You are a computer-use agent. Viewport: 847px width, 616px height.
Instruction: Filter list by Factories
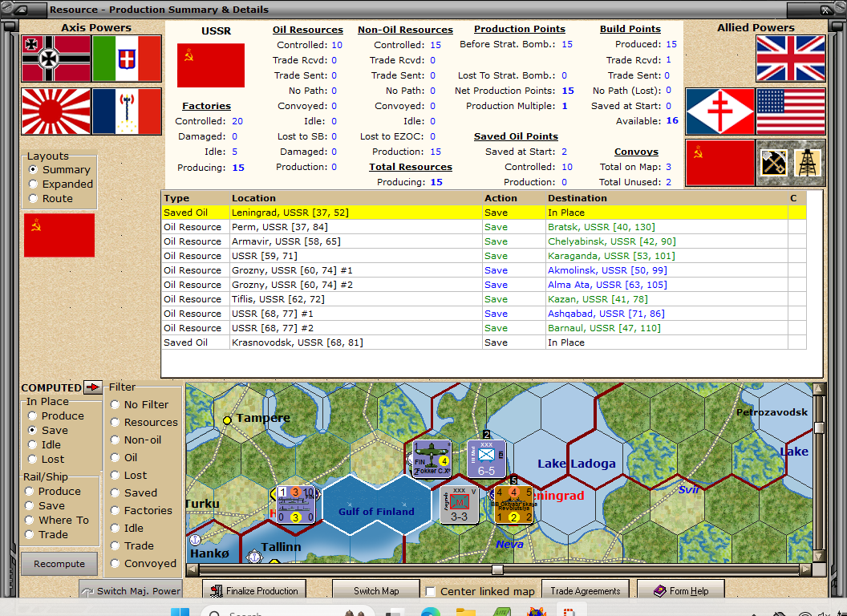click(115, 511)
